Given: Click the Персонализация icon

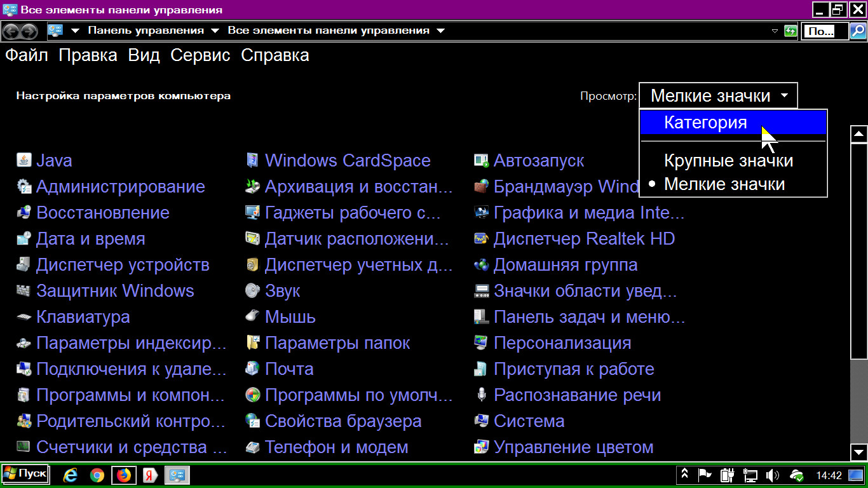Looking at the screenshot, I should click(481, 342).
